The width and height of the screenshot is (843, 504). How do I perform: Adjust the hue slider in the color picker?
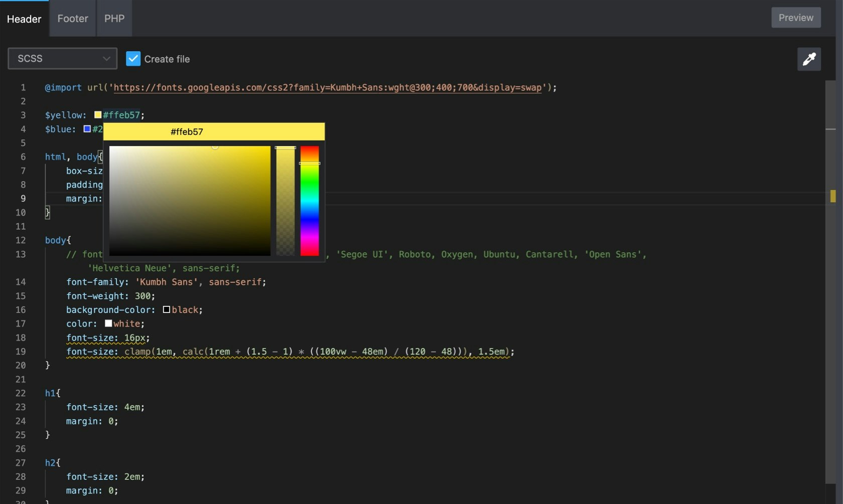click(310, 201)
